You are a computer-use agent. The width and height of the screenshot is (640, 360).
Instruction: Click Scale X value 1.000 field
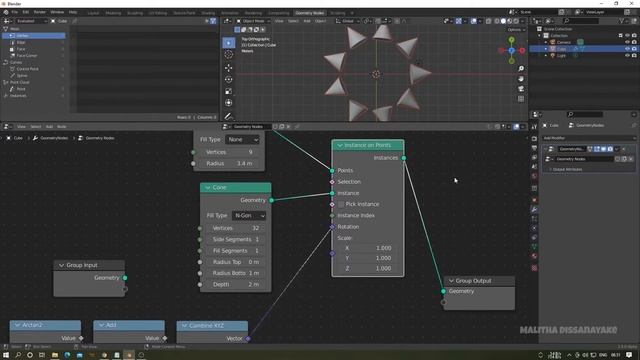368,248
